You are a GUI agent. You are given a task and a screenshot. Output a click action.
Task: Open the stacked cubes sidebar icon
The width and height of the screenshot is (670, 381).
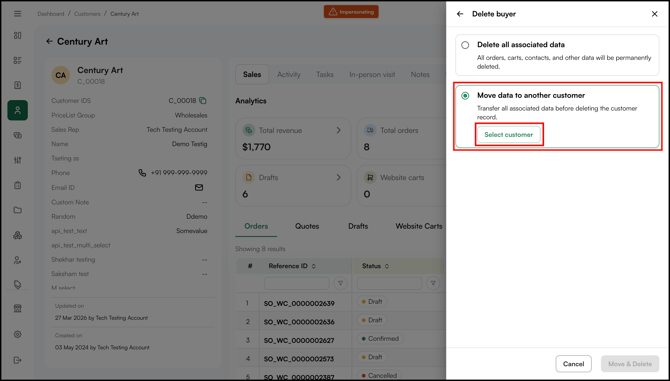(x=18, y=235)
